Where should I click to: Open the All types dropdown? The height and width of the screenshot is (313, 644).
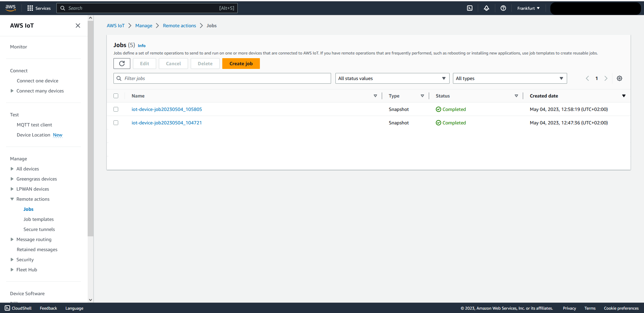pos(510,78)
